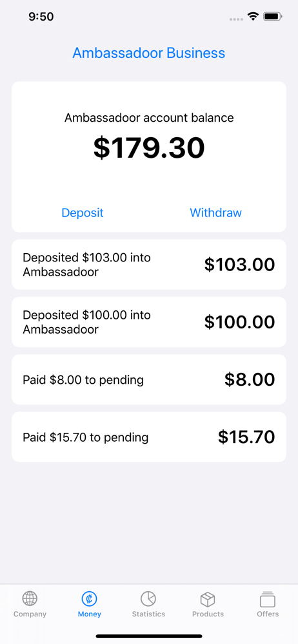Tap the cellular signal dots
Image resolution: width=298 pixels, height=644 pixels.
236,19
